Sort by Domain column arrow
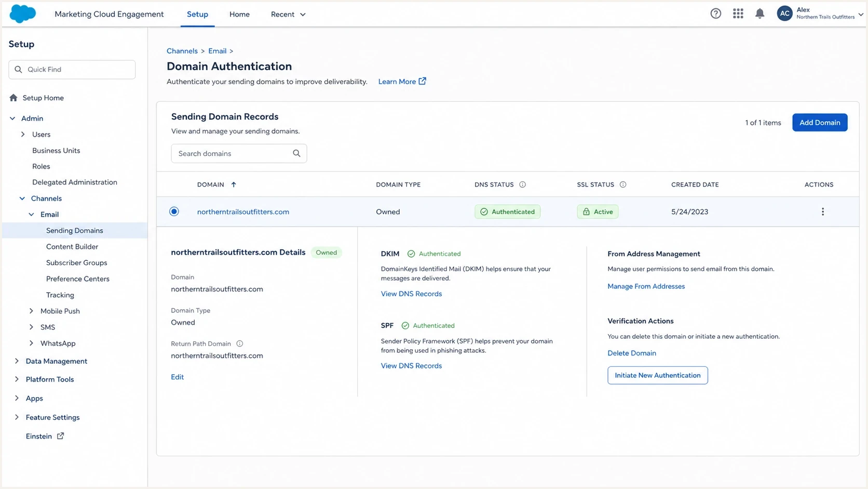 coord(234,184)
